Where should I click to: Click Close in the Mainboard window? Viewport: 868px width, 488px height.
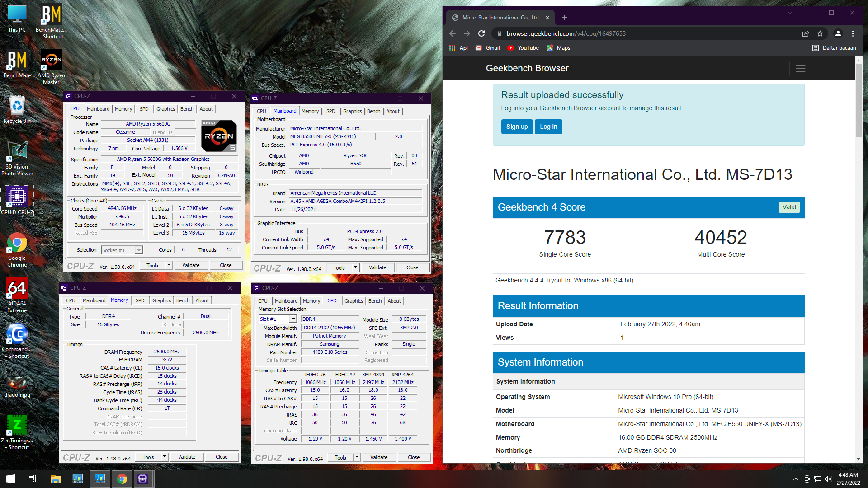(x=412, y=267)
